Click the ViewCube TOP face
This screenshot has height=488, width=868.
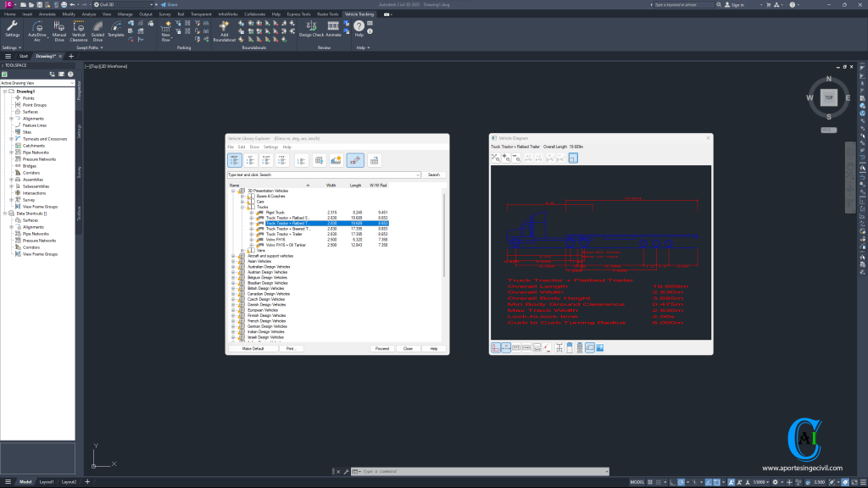click(x=829, y=97)
